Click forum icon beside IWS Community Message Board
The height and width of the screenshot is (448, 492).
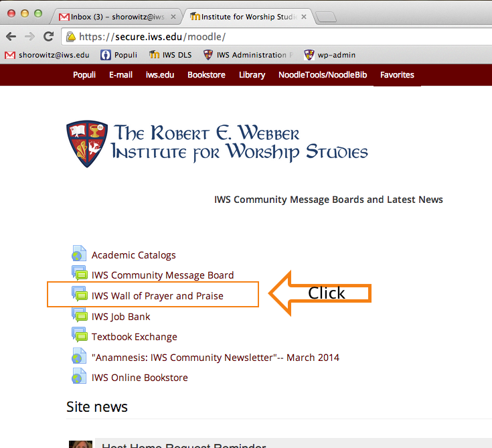80,273
